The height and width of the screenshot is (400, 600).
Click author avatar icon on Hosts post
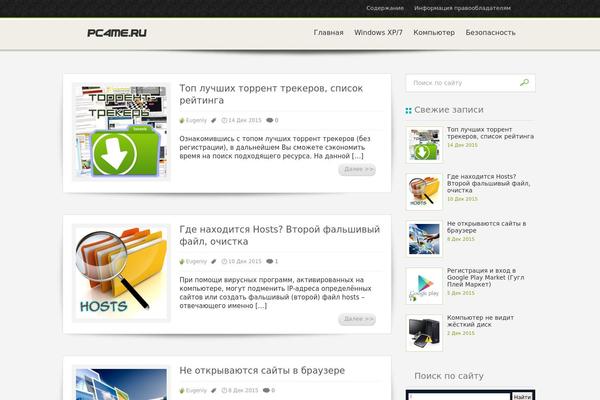point(182,261)
